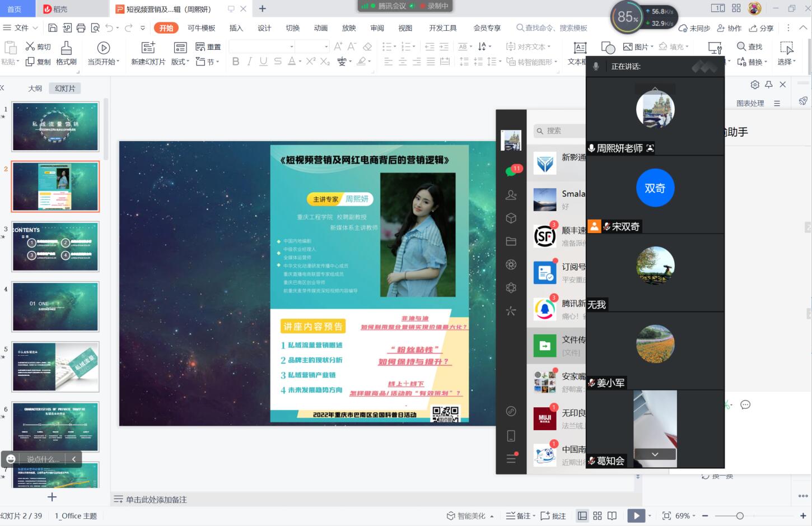Click the Format Painter (格式刷) icon

pyautogui.click(x=66, y=48)
